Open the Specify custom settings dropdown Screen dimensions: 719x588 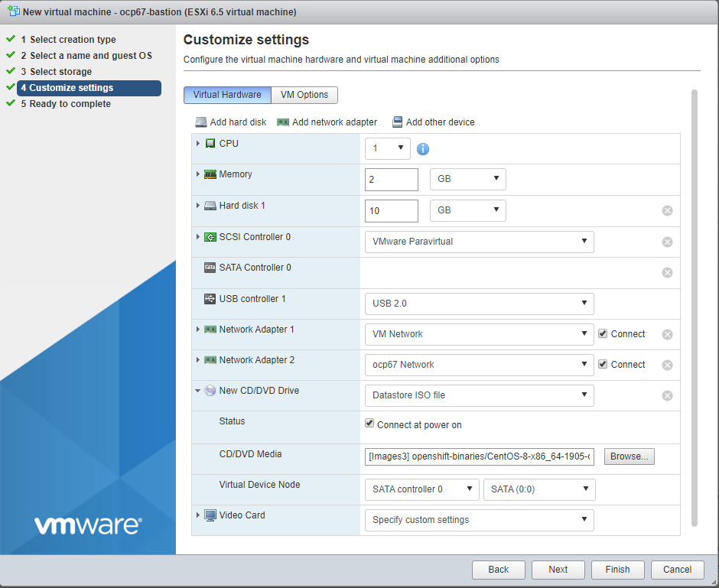click(479, 520)
